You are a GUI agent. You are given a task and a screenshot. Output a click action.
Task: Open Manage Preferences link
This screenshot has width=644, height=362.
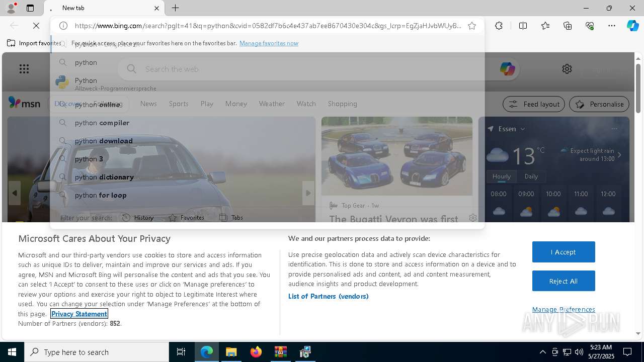563,309
